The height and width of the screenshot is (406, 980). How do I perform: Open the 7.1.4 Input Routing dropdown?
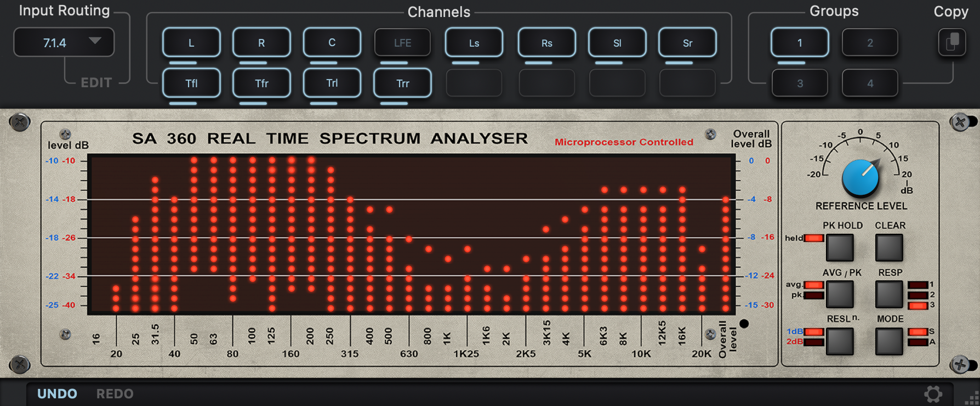(63, 43)
